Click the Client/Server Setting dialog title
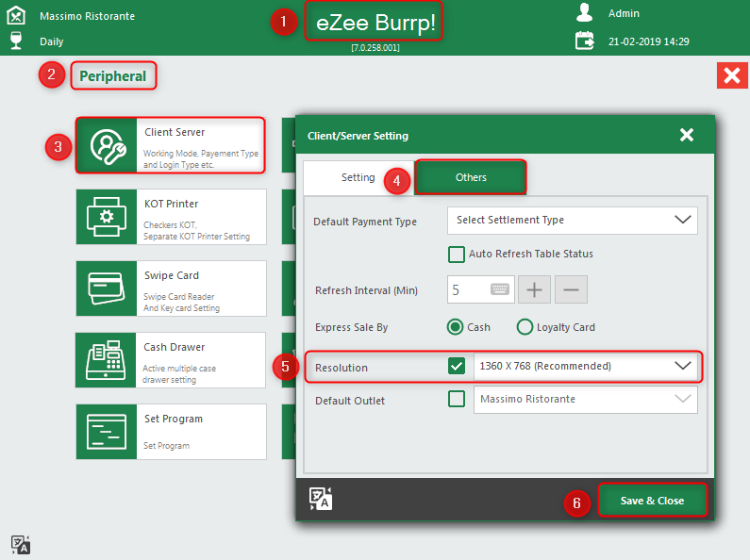Viewport: 750px width, 560px height. pos(358,136)
